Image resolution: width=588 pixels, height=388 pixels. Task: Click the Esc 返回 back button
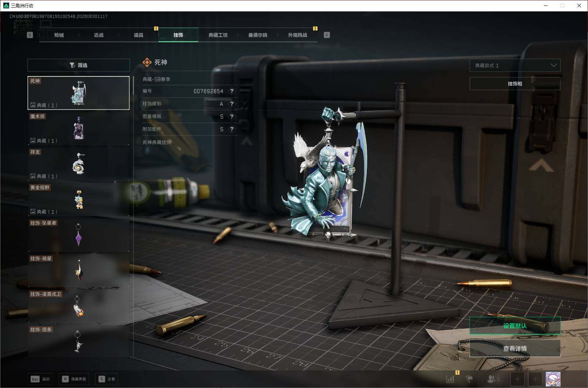40,379
